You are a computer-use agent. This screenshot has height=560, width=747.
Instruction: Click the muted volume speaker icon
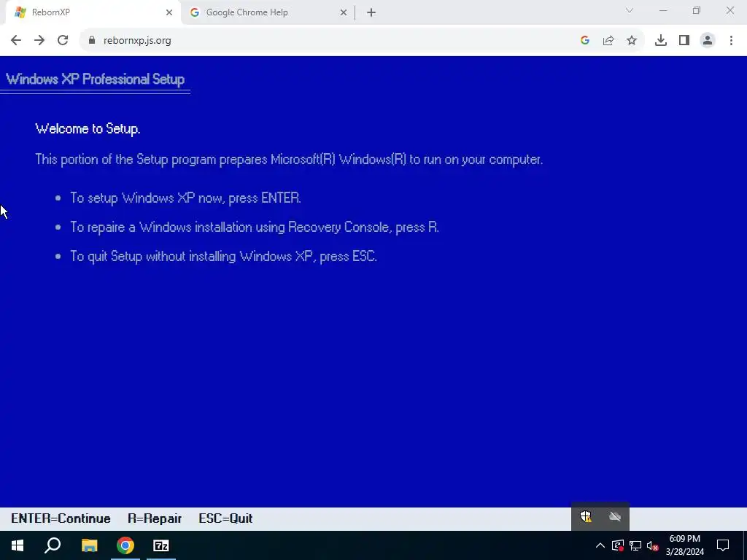(x=653, y=545)
